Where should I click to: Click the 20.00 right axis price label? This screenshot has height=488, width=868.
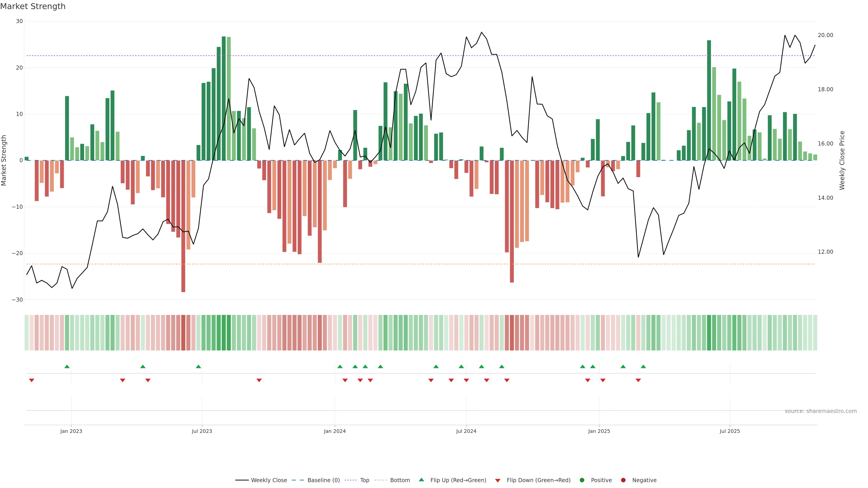pyautogui.click(x=825, y=35)
